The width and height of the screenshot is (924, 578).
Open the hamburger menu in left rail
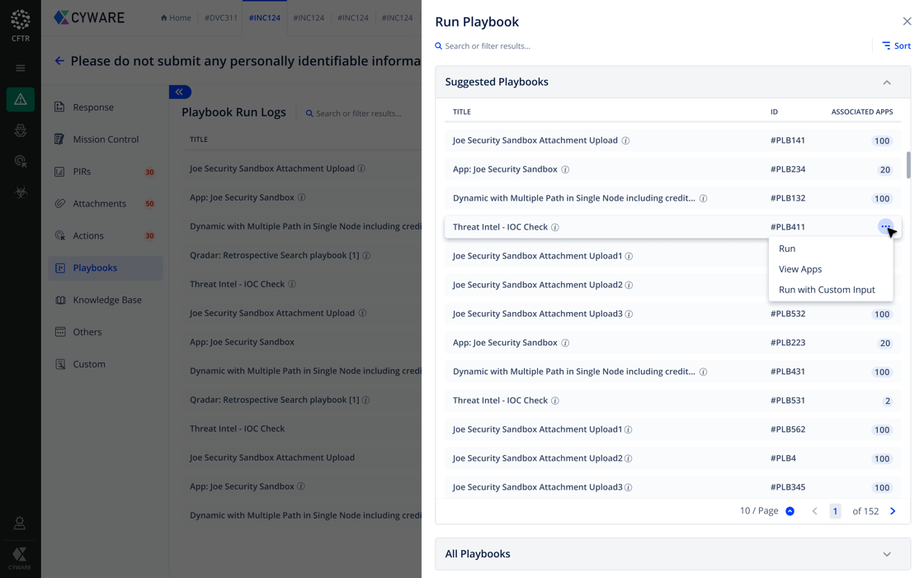[x=21, y=69]
